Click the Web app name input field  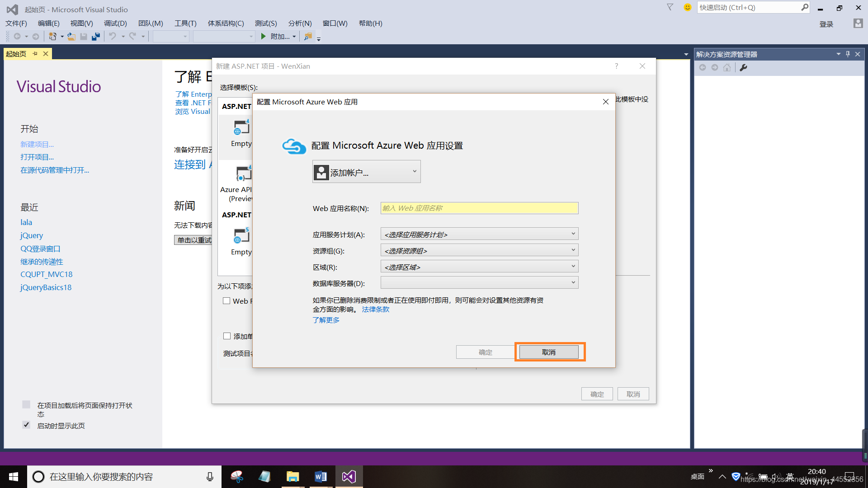click(x=480, y=208)
